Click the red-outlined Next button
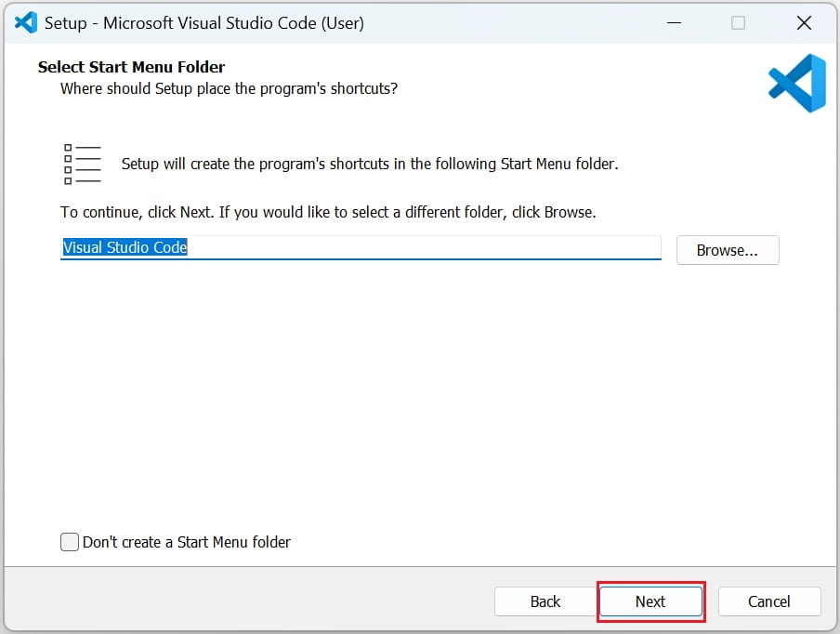 650,601
